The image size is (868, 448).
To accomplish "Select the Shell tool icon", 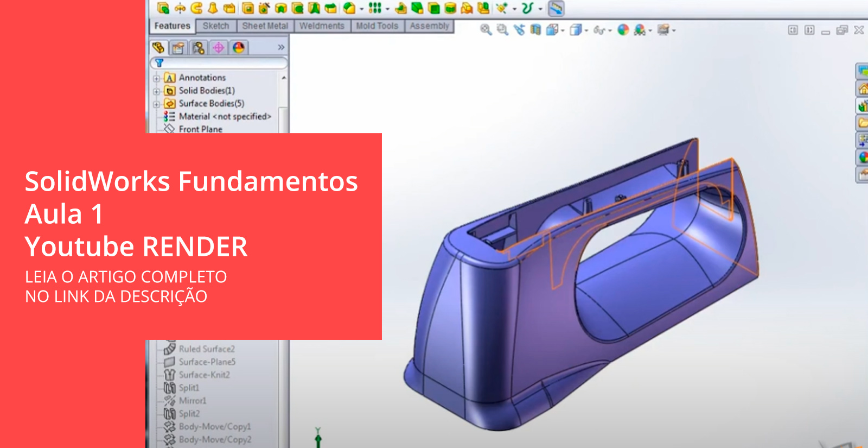I will pos(433,8).
